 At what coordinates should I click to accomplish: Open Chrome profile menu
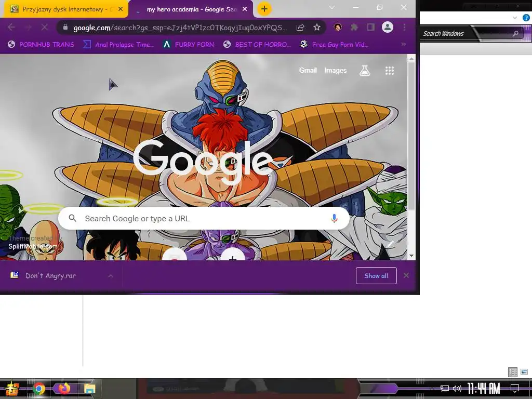(388, 27)
